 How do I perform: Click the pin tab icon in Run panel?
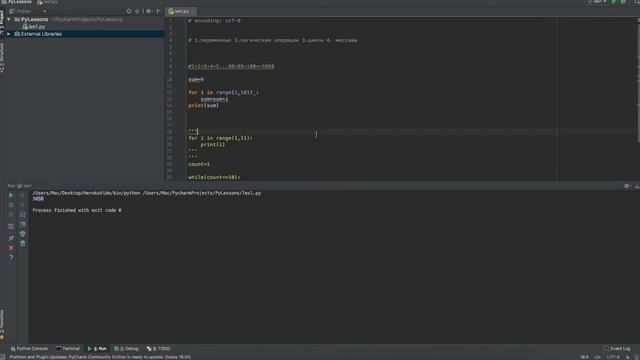[11, 238]
